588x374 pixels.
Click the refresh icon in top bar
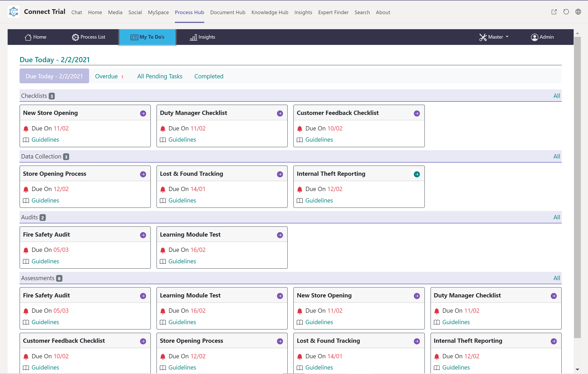(x=566, y=12)
